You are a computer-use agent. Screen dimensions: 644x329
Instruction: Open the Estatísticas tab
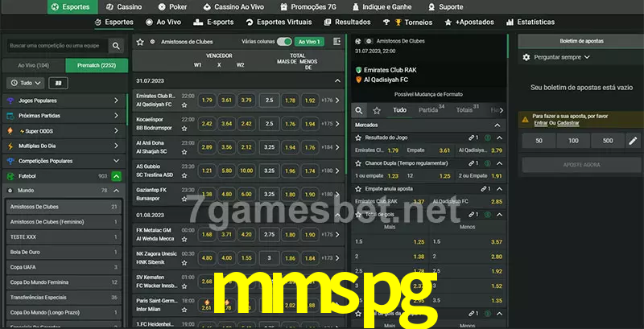pyautogui.click(x=530, y=23)
